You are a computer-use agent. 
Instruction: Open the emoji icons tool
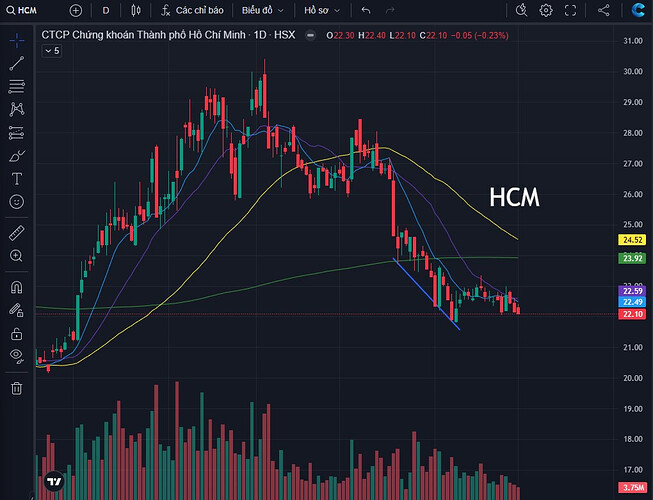point(17,202)
